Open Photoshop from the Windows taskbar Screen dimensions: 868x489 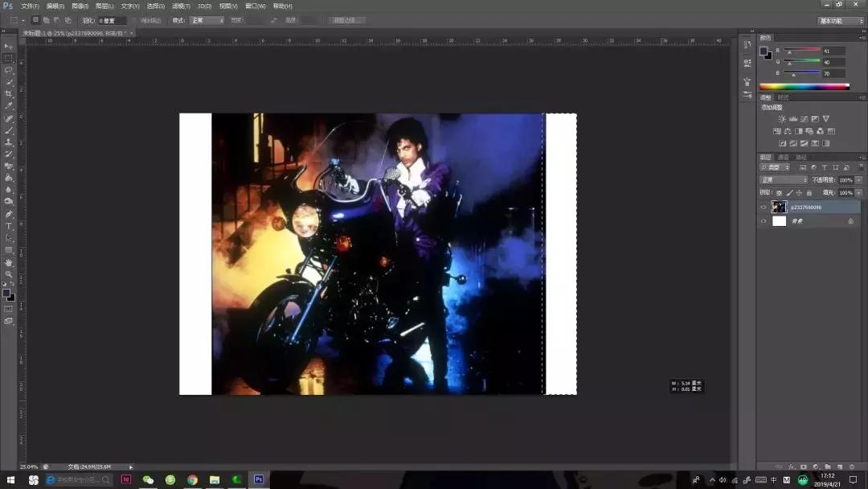pyautogui.click(x=257, y=479)
